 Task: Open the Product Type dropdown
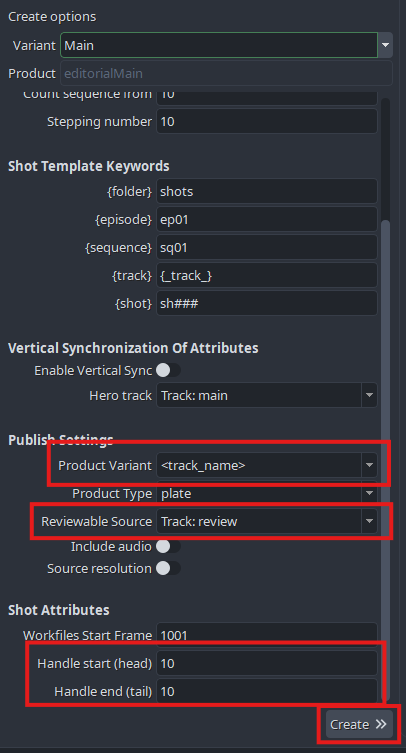pos(267,493)
